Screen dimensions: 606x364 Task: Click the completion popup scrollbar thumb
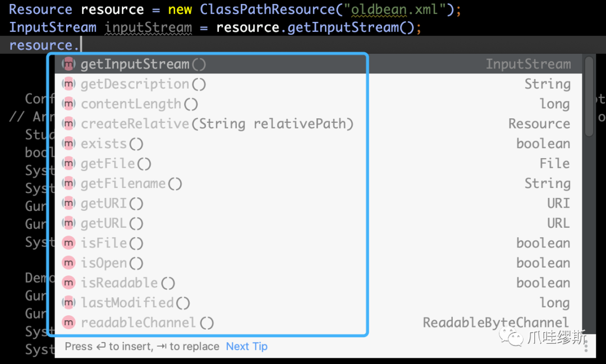589,95
